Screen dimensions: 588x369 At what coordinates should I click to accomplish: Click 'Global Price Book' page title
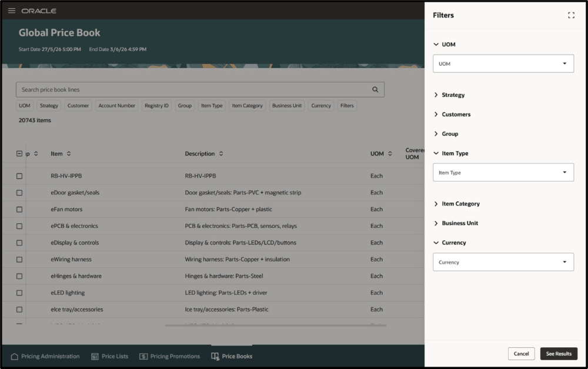click(x=59, y=32)
